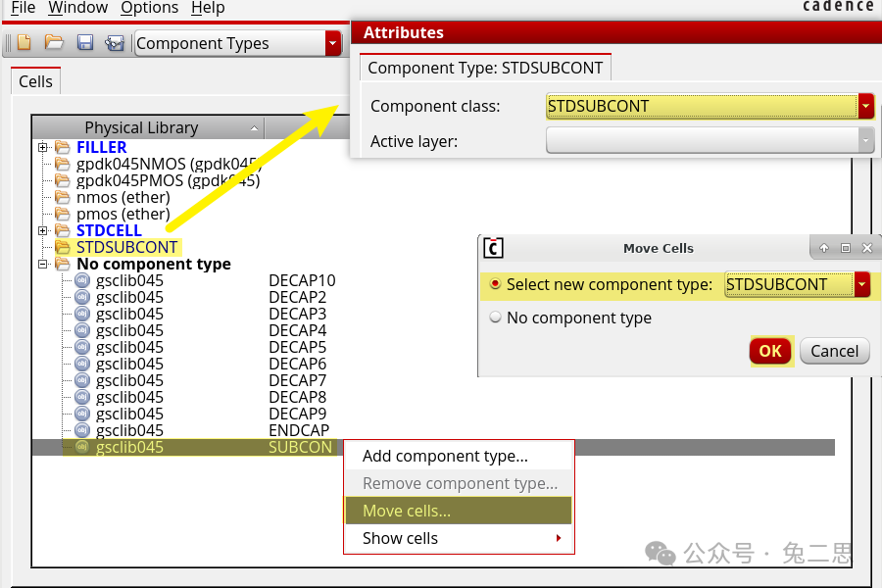
Task: Open a file with the folder toolbar icon
Action: [55, 43]
